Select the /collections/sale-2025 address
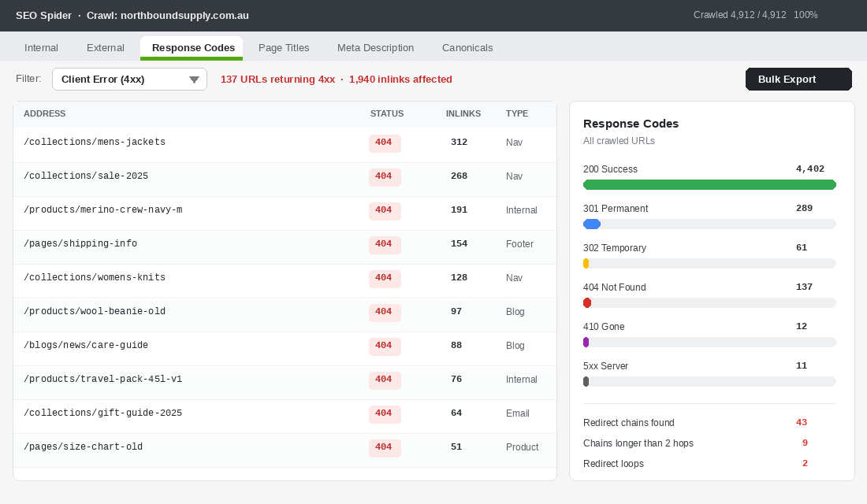Screen dimensions: 867x504 [x=86, y=176]
